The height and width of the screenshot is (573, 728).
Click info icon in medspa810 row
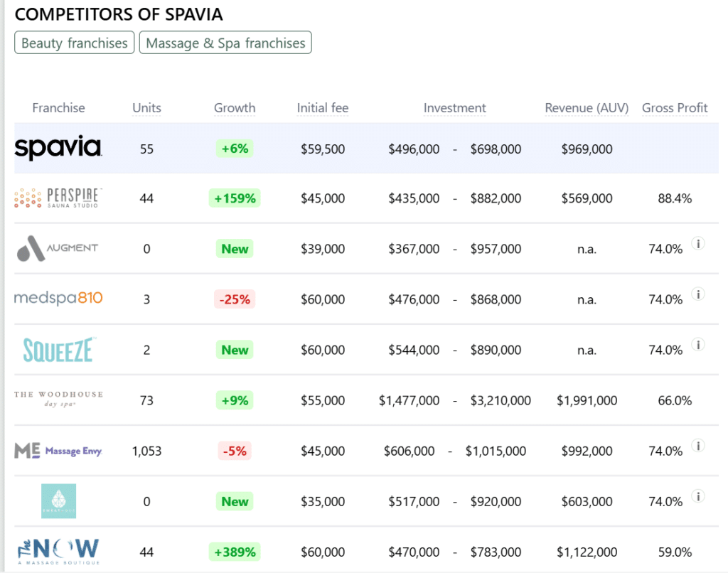pos(698,294)
